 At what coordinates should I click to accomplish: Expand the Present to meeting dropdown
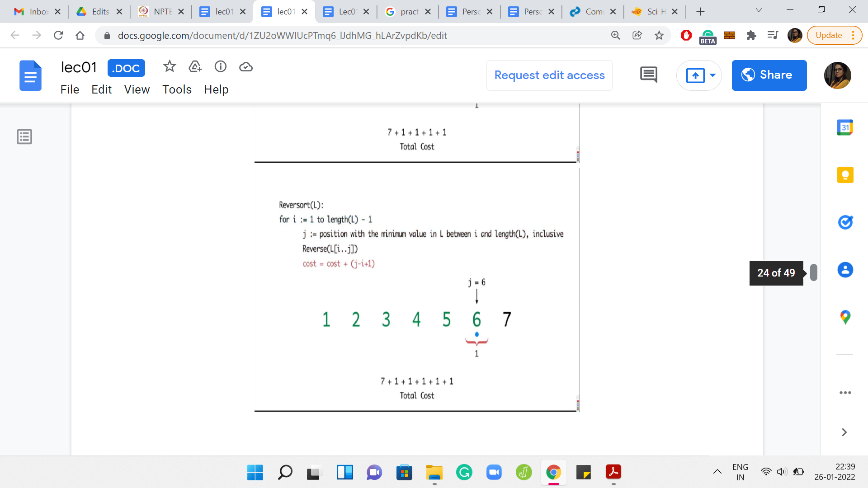[x=713, y=75]
